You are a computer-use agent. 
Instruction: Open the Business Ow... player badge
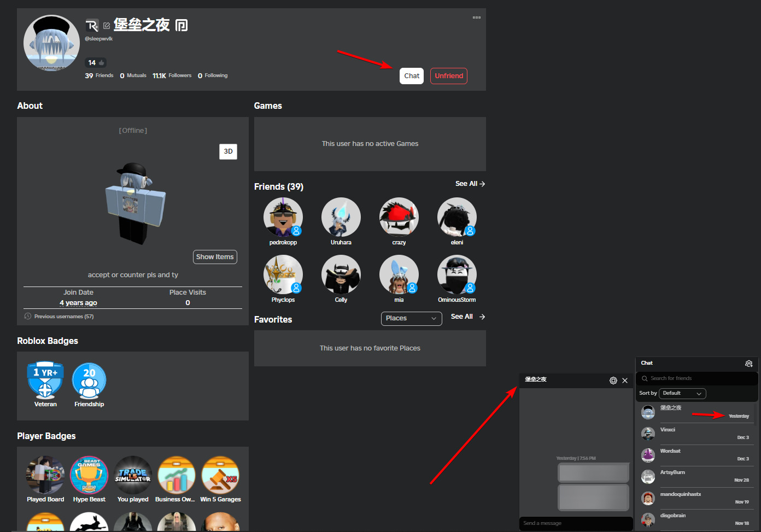pos(177,475)
